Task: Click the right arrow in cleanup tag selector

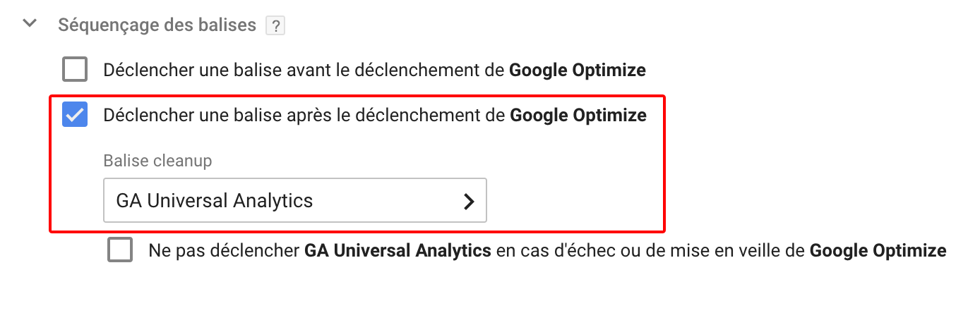Action: coord(468,202)
